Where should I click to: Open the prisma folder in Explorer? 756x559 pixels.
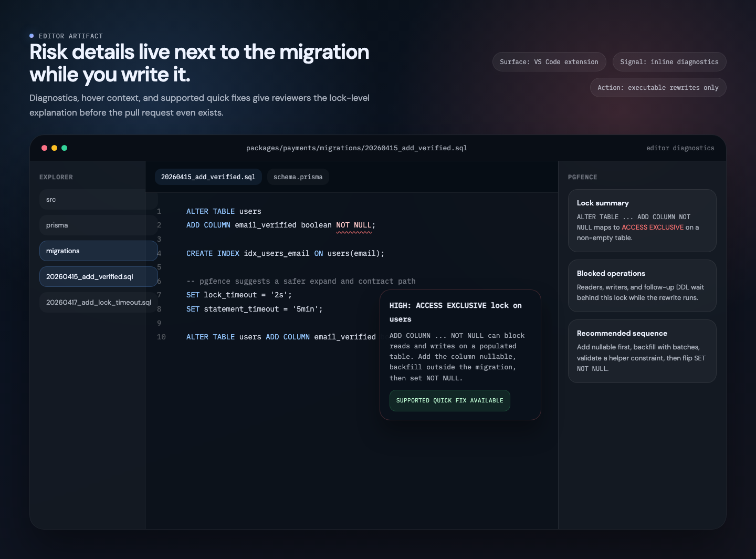(98, 225)
